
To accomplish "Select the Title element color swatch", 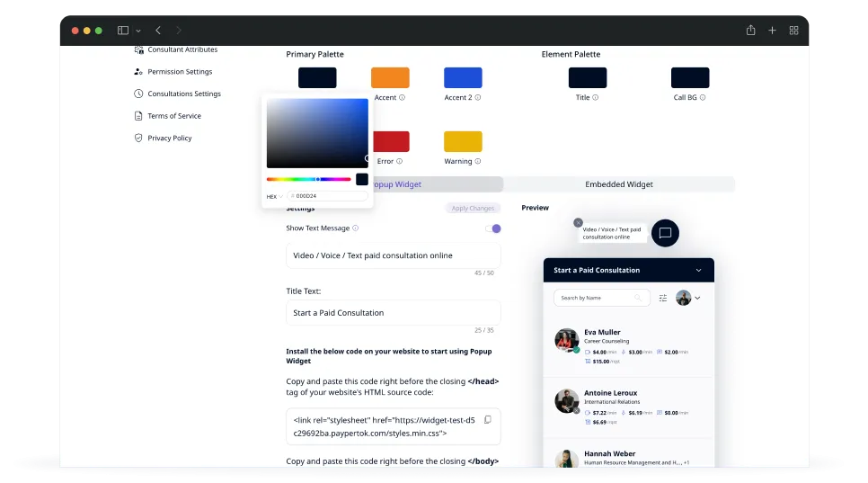I will pyautogui.click(x=588, y=77).
